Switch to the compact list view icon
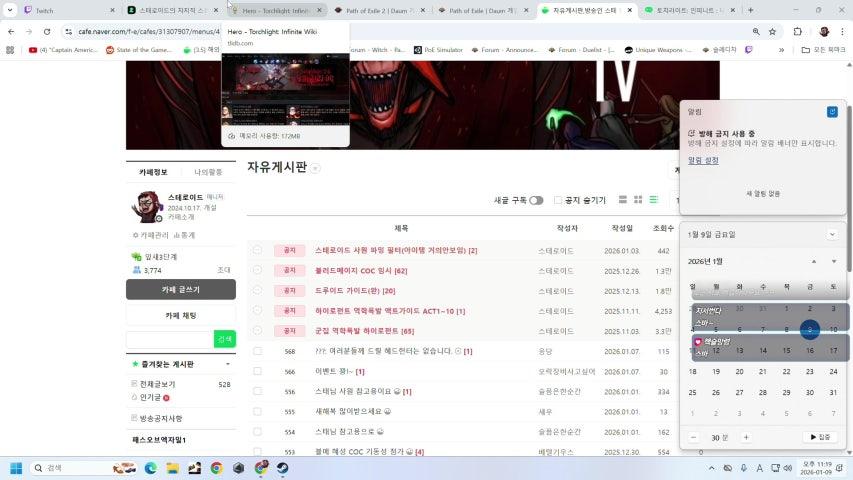Image resolution: width=853 pixels, height=480 pixels. pos(654,200)
